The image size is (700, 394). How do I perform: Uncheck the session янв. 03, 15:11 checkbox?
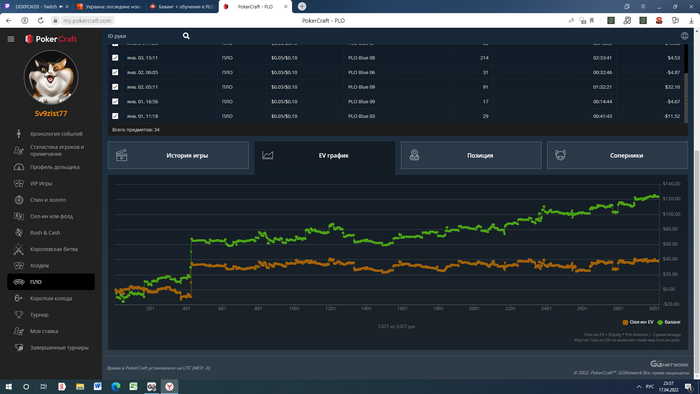(115, 58)
